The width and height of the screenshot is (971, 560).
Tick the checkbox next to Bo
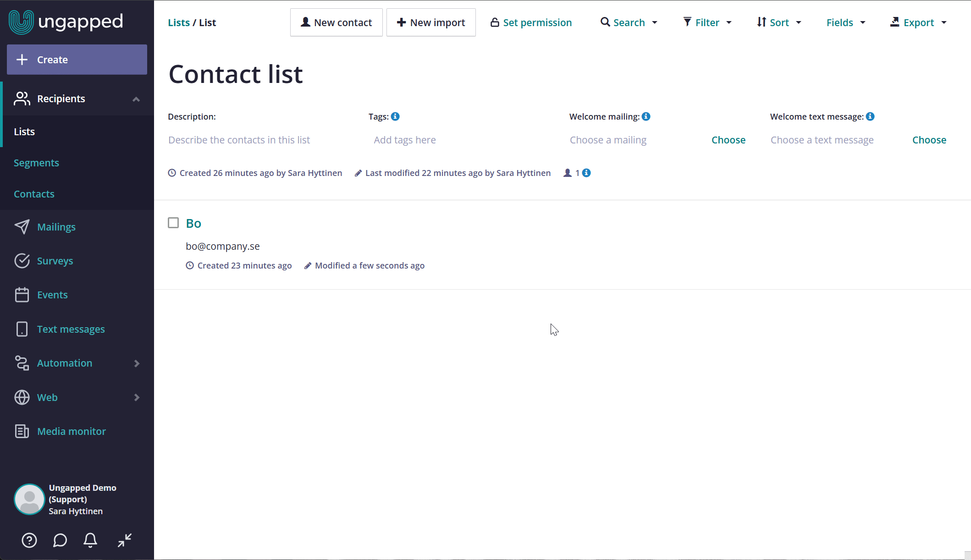coord(173,223)
